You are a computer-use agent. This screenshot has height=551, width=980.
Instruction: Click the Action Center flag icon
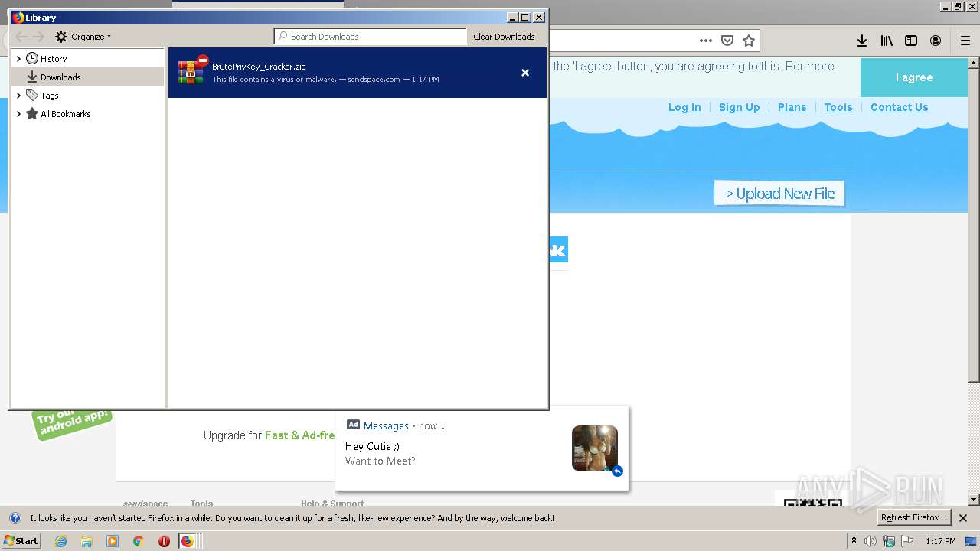click(x=906, y=541)
